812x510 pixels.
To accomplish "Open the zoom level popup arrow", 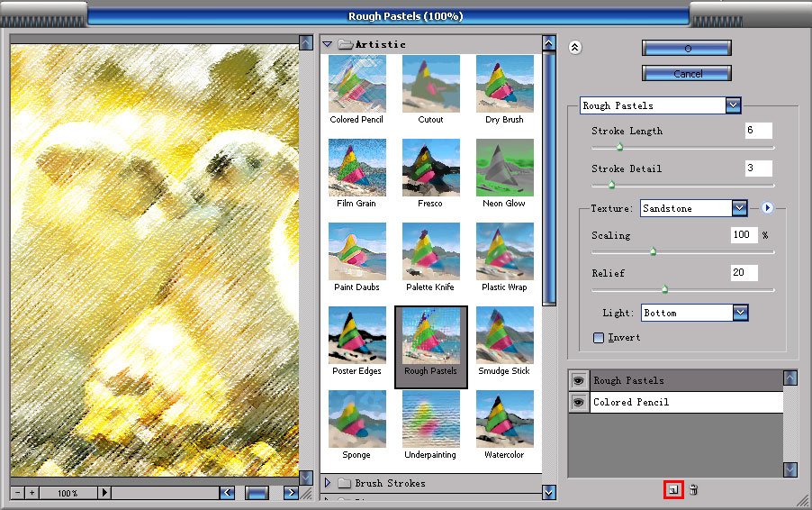I will coord(104,492).
